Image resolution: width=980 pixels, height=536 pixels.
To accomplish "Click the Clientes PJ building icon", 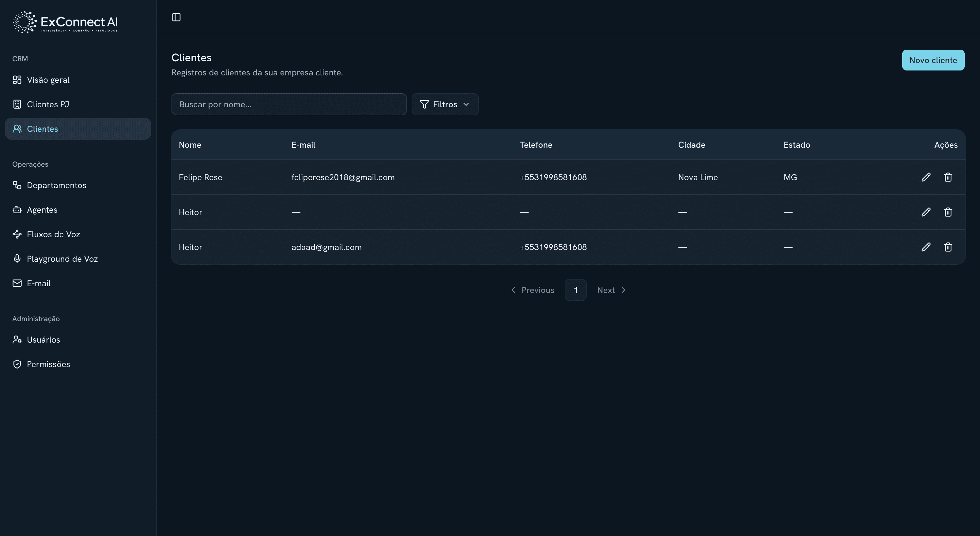I will (17, 104).
